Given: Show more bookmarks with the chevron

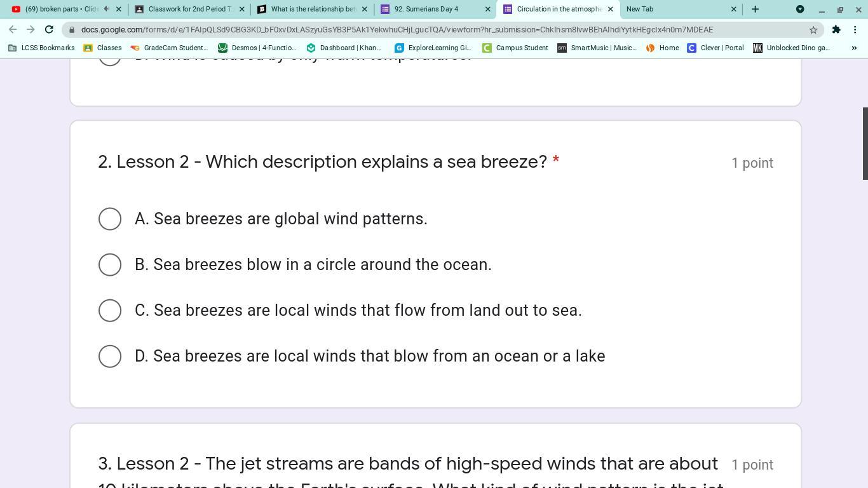Looking at the screenshot, I should click(854, 48).
